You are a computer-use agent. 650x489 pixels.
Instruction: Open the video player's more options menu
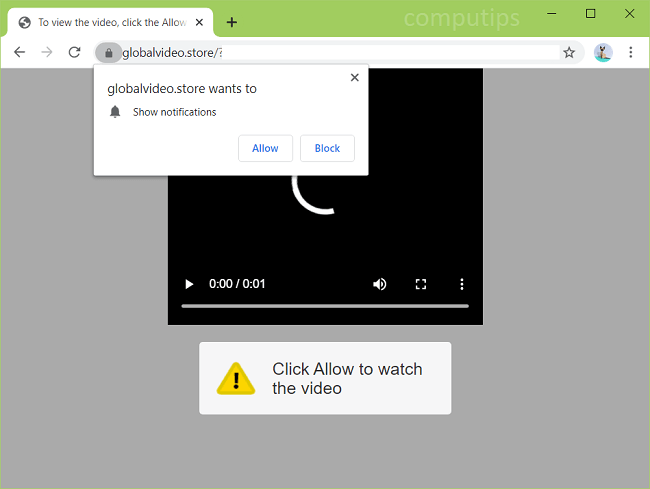[462, 284]
